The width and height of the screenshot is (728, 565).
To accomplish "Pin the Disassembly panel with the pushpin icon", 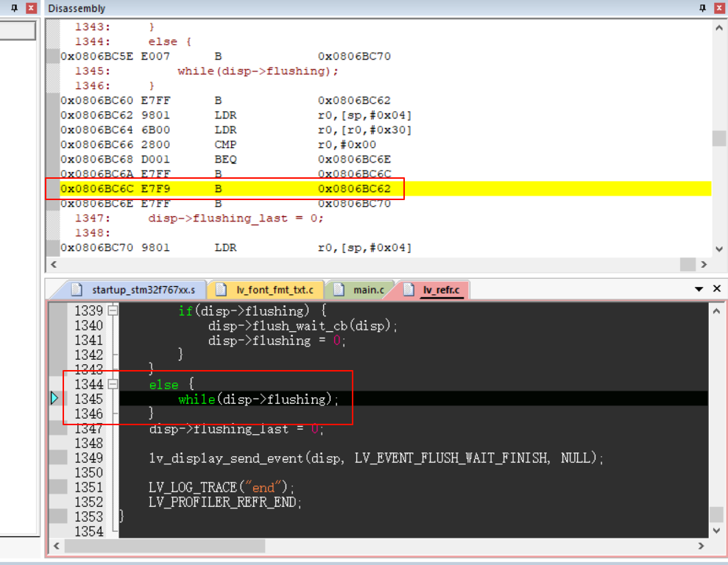I will (702, 8).
